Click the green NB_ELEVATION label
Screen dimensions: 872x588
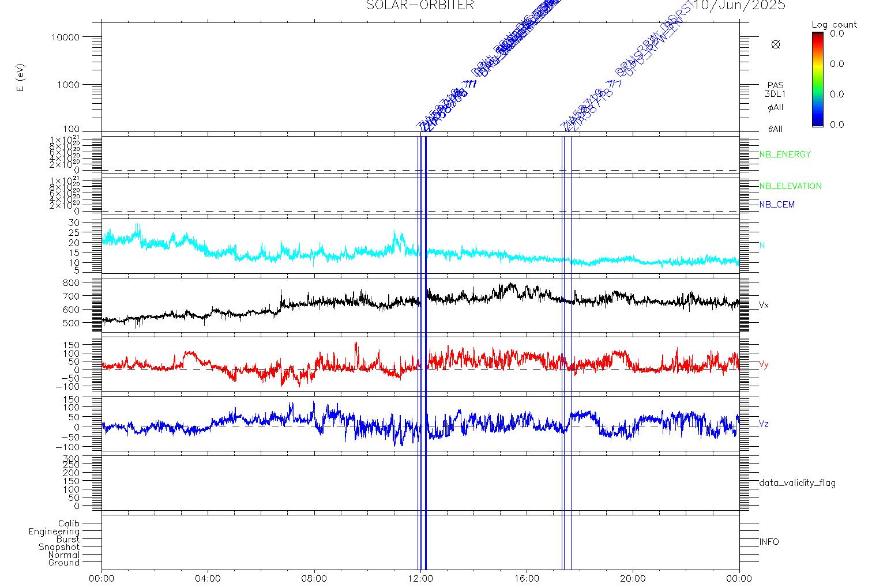click(790, 186)
